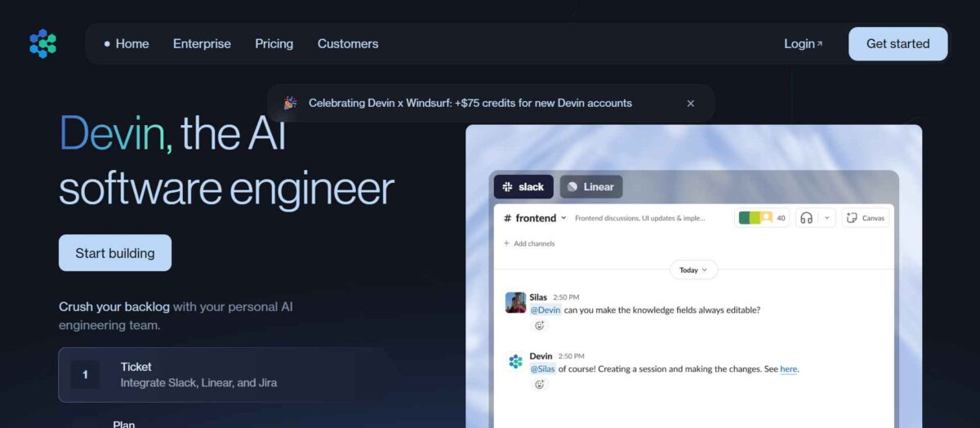Click the Start building button
The image size is (980, 428).
coord(115,253)
